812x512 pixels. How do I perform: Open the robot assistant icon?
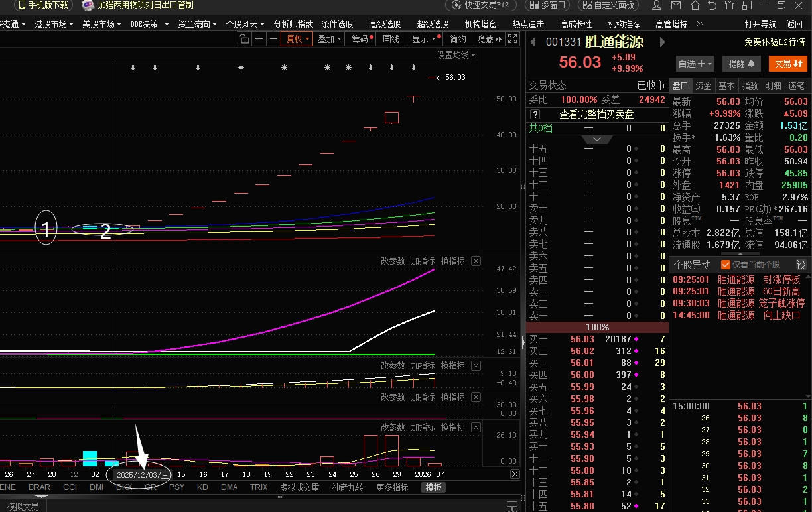[87, 5]
